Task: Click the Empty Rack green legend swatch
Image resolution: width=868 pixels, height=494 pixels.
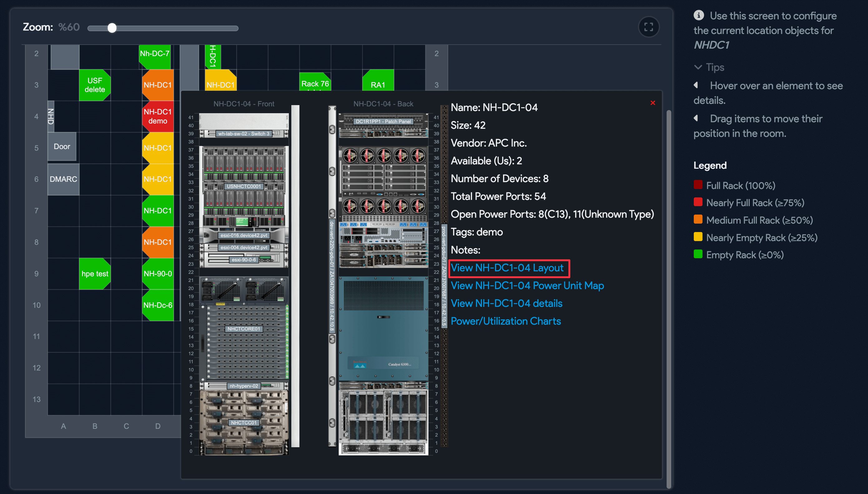Action: [698, 254]
